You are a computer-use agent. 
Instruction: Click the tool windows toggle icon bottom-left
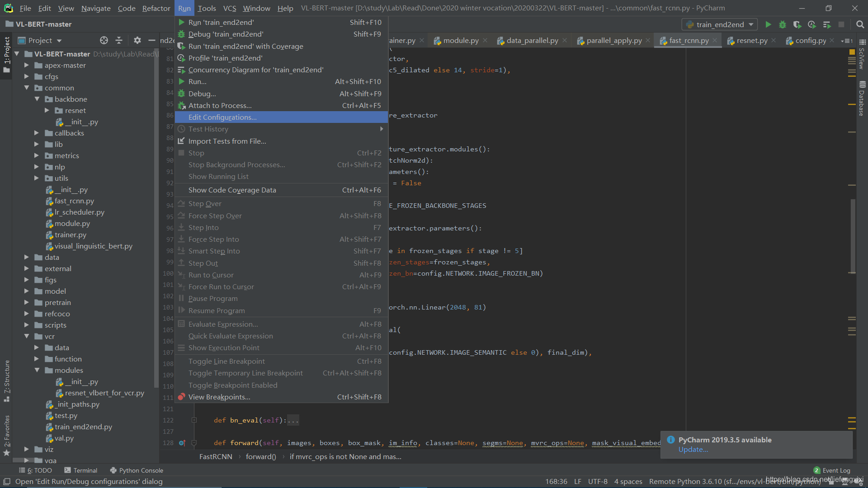click(7, 482)
